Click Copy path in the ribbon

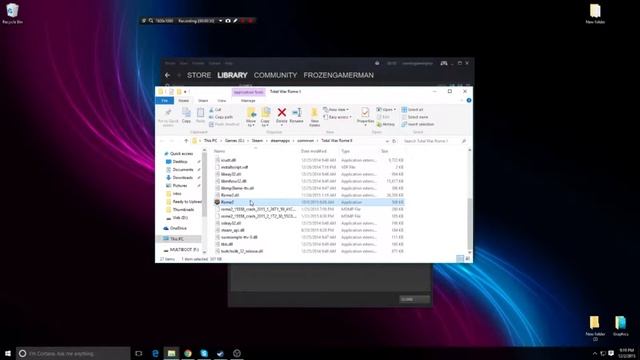point(221,117)
